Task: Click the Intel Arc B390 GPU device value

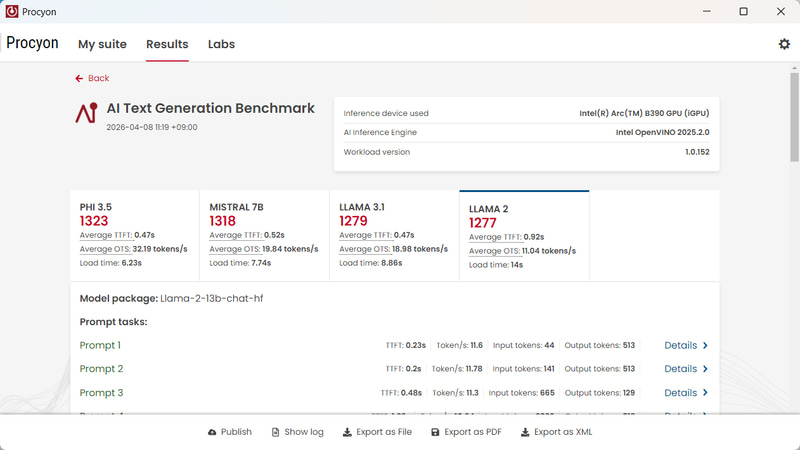Action: 644,113
